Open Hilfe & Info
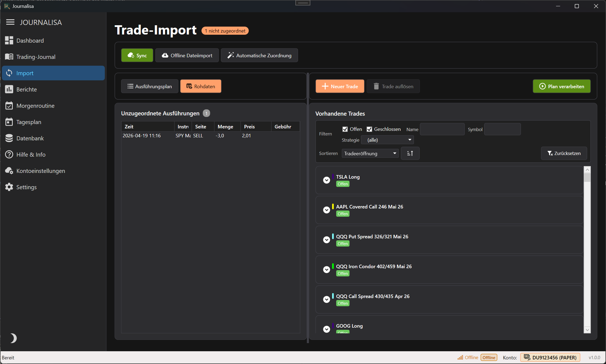Screen dimensions: 606x364 point(31,154)
